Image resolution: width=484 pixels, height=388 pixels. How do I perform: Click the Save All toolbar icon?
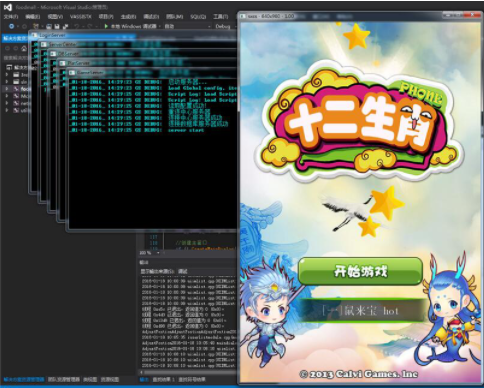click(65, 26)
